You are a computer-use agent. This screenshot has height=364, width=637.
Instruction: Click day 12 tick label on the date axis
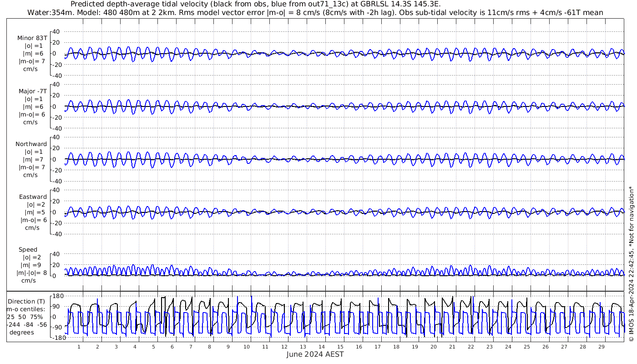(284, 347)
